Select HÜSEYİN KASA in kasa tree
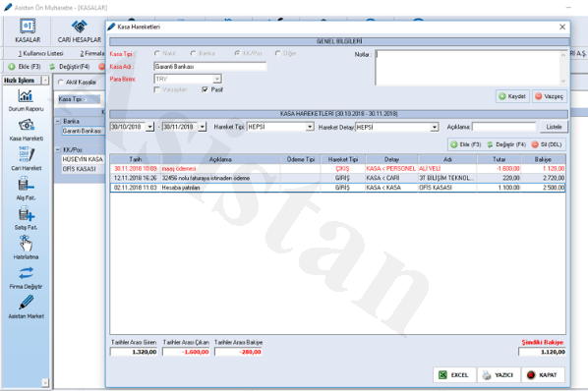This screenshot has height=391, width=588. point(83,159)
